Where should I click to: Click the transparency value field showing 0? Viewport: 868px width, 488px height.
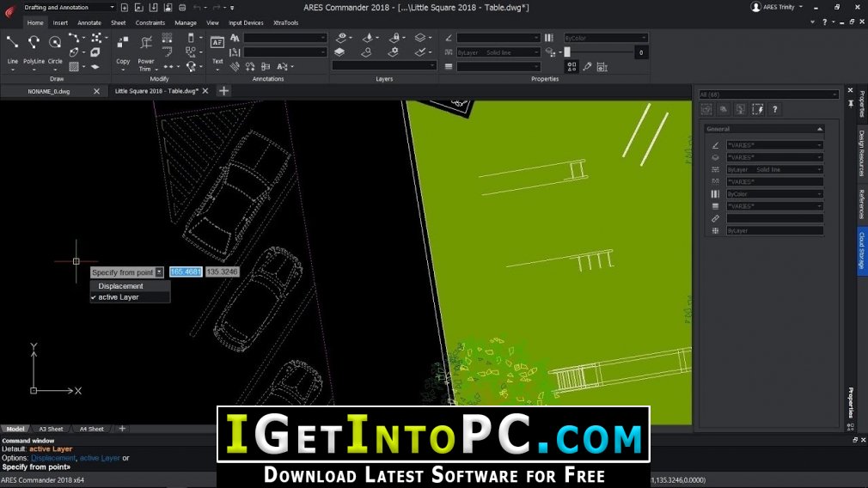tap(641, 52)
